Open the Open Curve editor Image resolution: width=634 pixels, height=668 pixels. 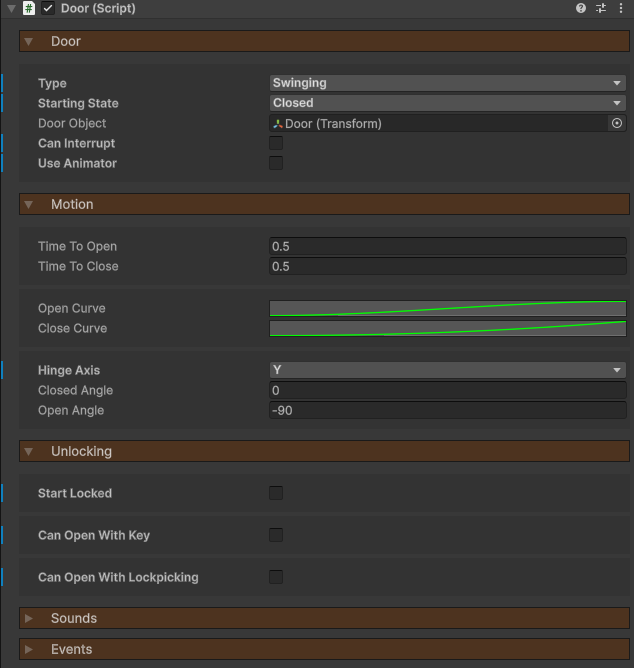point(447,308)
